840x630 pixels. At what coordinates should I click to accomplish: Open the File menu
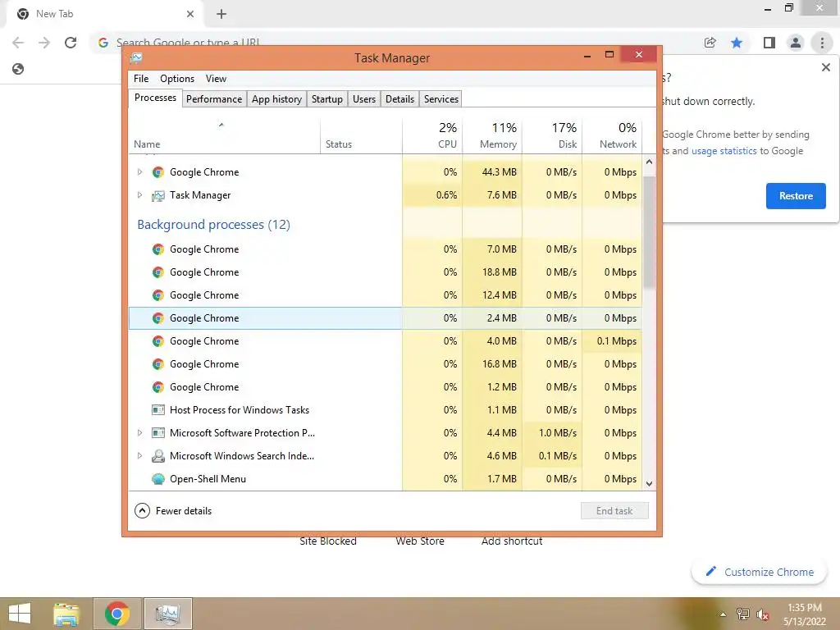(141, 79)
